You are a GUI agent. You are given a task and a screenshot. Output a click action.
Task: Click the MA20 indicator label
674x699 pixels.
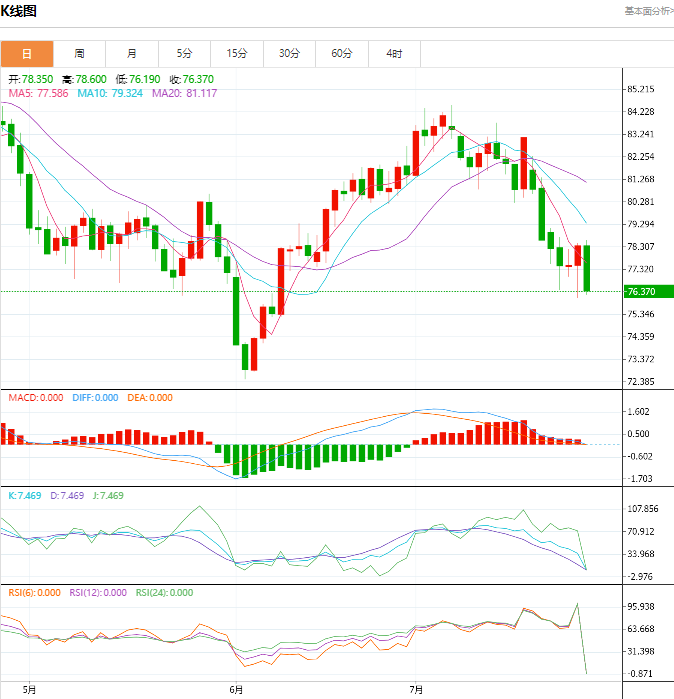184,93
